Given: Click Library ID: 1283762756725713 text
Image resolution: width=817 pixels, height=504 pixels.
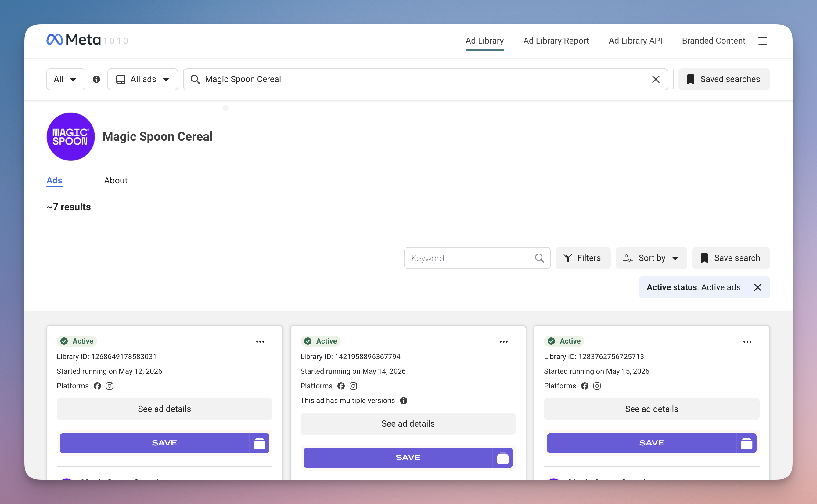Looking at the screenshot, I should [594, 357].
